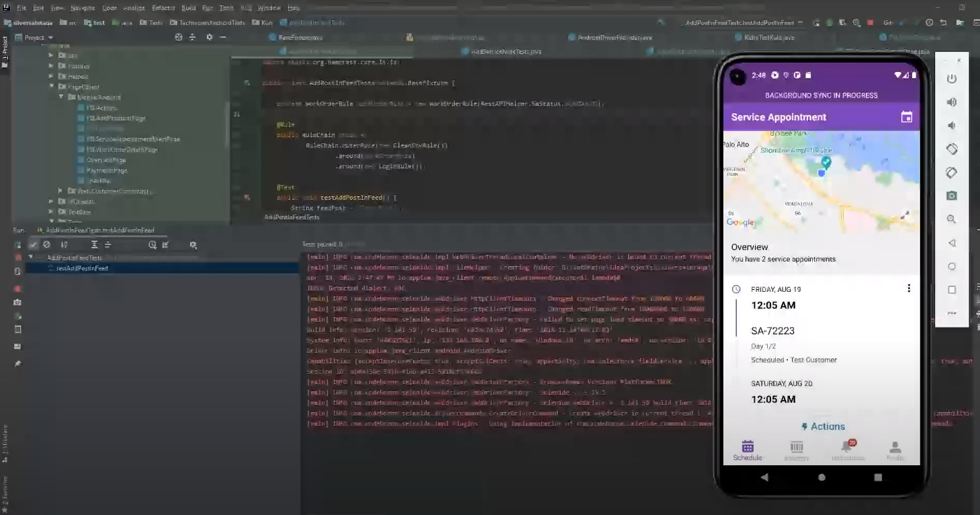Rotate emulator left
This screenshot has width=980, height=515.
[x=951, y=149]
